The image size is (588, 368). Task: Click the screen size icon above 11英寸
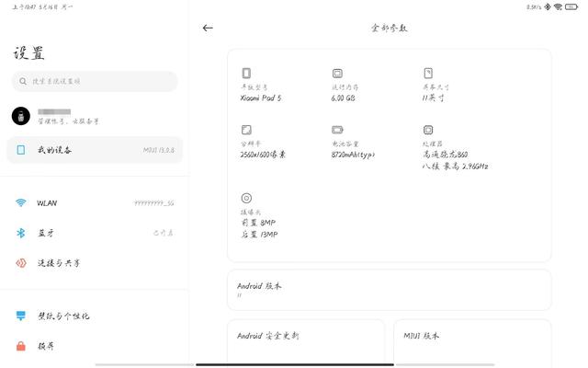(x=428, y=73)
